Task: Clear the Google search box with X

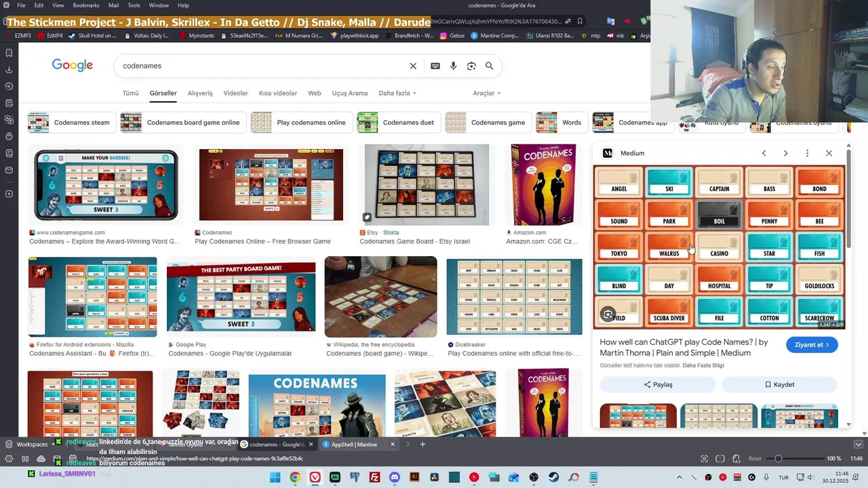Action: tap(413, 66)
